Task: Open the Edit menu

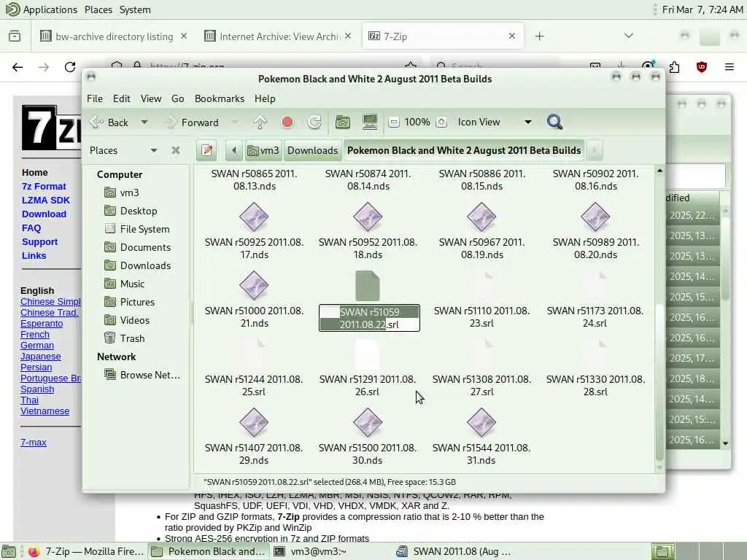Action: [x=122, y=98]
